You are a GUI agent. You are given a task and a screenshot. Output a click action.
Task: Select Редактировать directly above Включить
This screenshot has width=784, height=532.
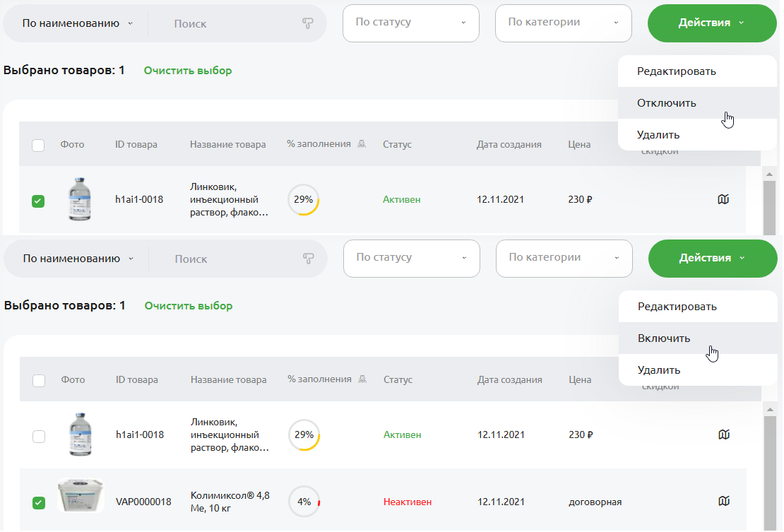coord(698,307)
